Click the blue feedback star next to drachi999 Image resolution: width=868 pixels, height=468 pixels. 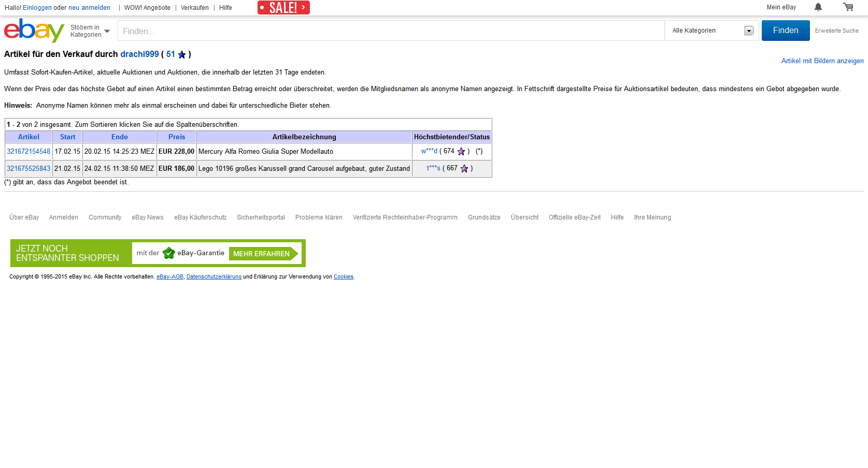(x=182, y=54)
